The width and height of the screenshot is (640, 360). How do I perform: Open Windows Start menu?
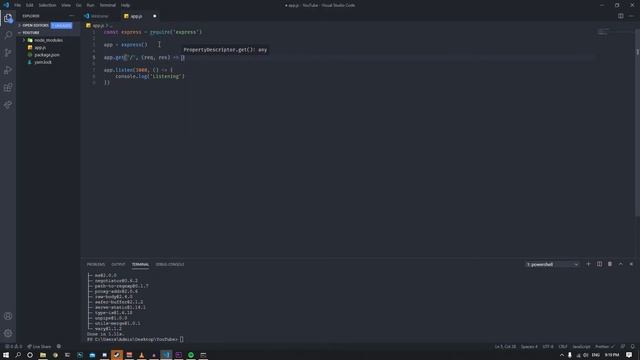point(6,355)
